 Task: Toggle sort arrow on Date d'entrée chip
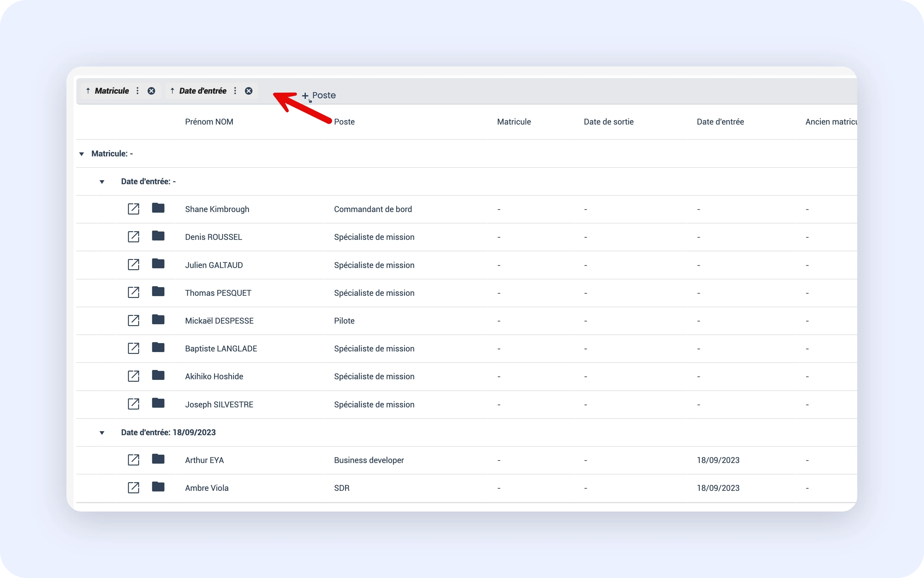pos(173,91)
